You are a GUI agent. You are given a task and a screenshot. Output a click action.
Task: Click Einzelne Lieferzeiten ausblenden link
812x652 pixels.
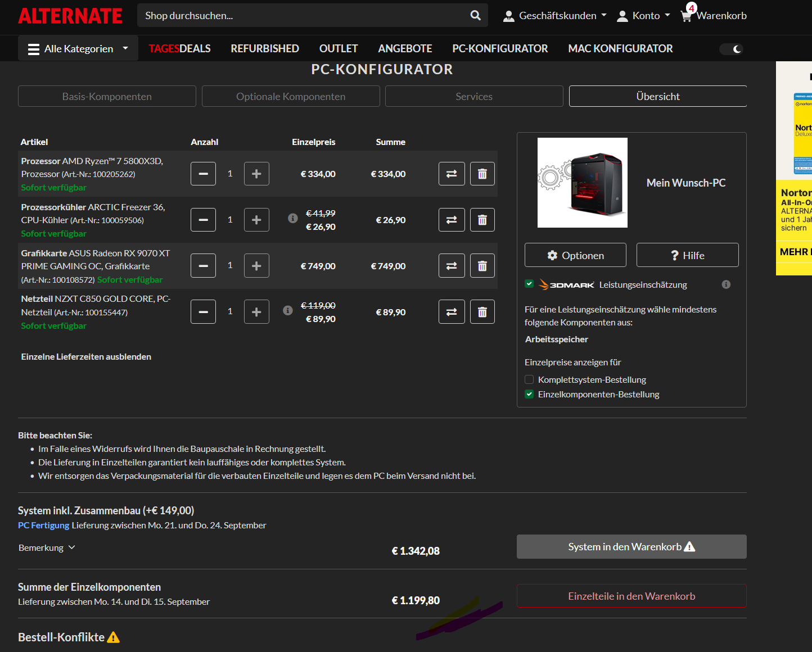(86, 356)
